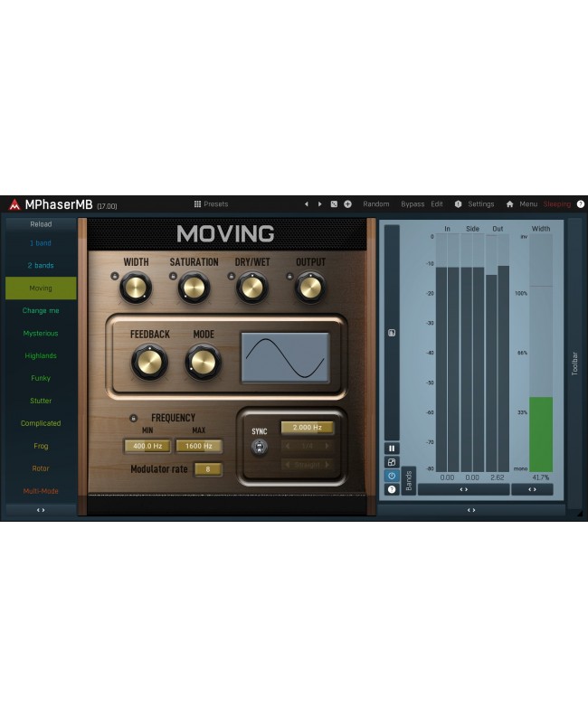Click the sine waveform shape display

[x=285, y=357]
